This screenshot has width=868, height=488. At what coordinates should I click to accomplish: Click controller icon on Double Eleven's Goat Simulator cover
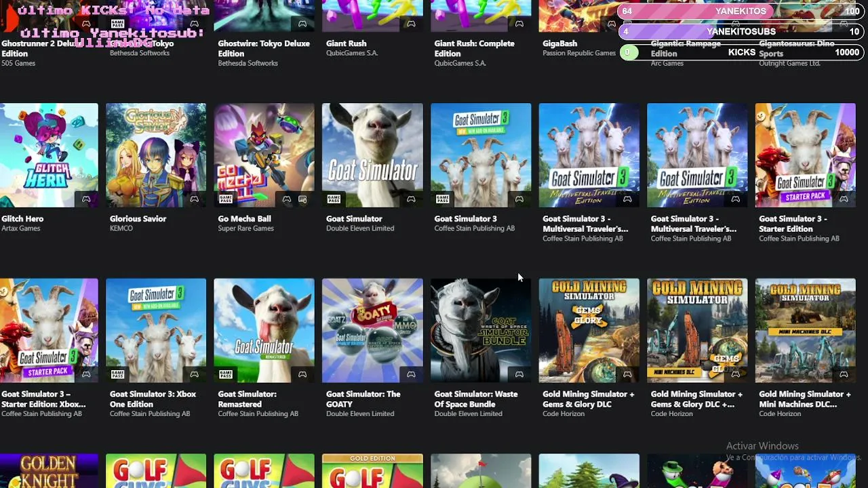[411, 199]
